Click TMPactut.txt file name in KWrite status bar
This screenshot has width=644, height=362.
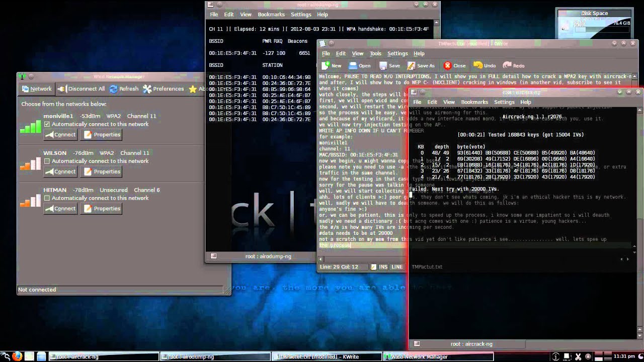427,266
